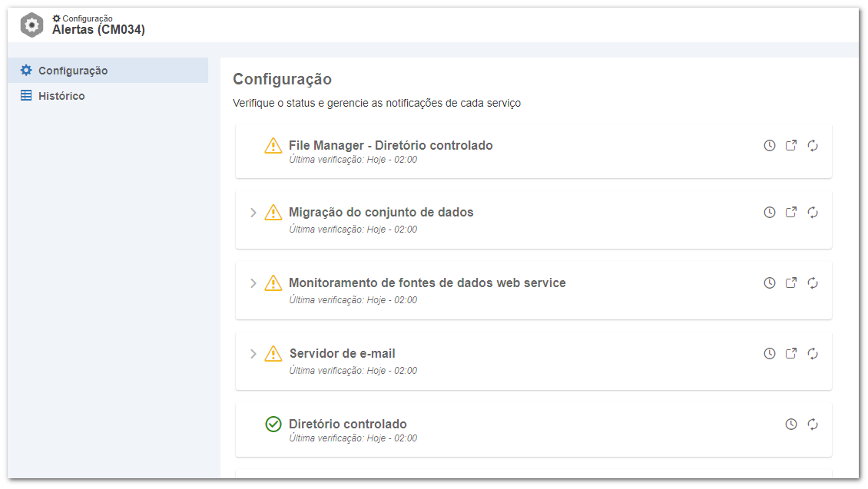Open schedule clock for green Diretório controlado
The width and height of the screenshot is (868, 489).
791,425
